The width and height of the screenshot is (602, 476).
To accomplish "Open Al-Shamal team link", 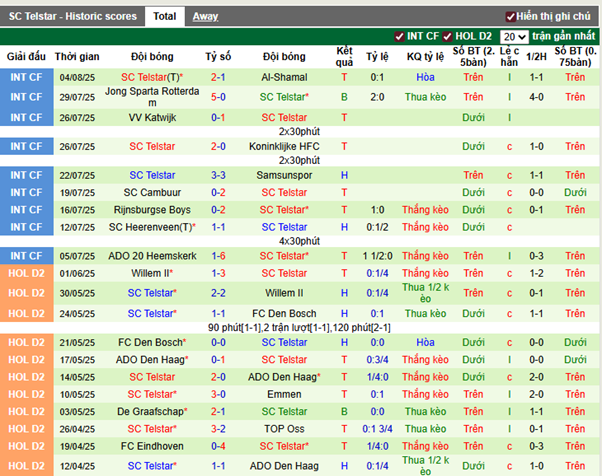I will [x=284, y=77].
